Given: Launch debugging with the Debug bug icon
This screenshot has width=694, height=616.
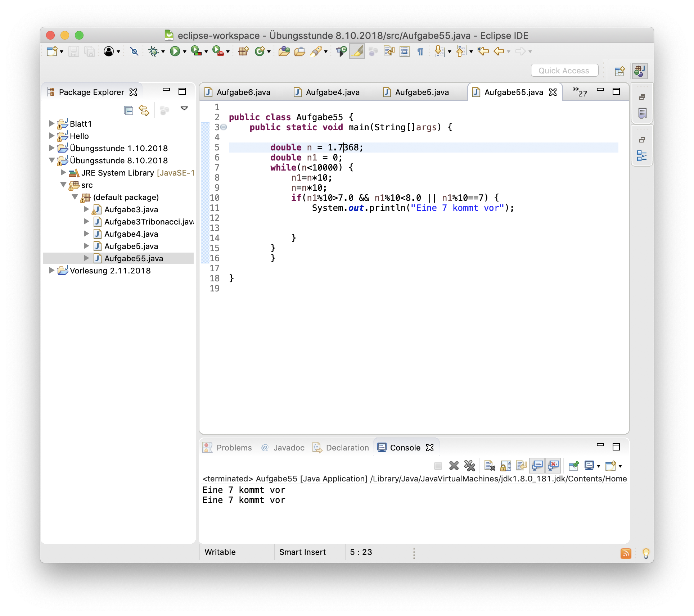Looking at the screenshot, I should 154,51.
